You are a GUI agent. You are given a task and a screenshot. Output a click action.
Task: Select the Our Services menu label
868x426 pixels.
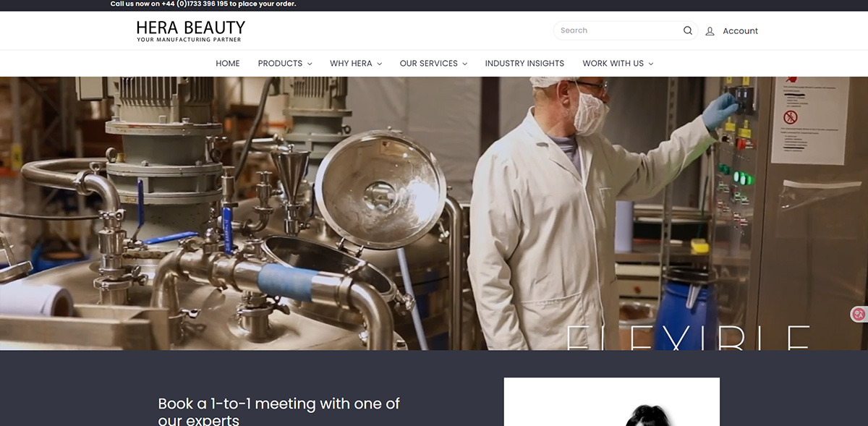click(x=429, y=64)
